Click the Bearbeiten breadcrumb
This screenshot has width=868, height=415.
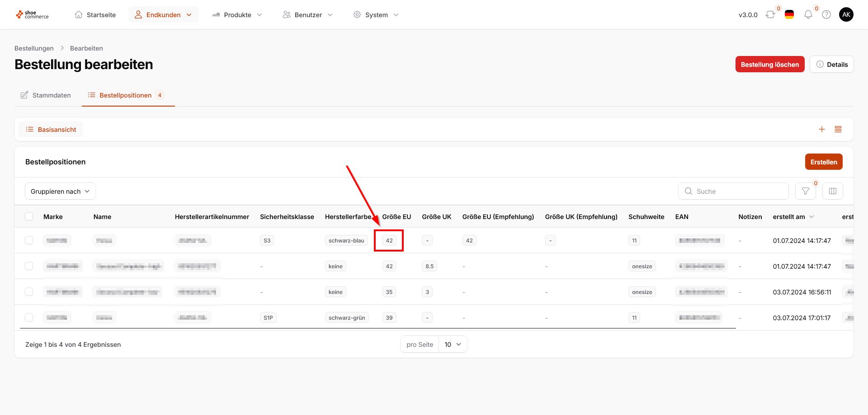click(86, 48)
